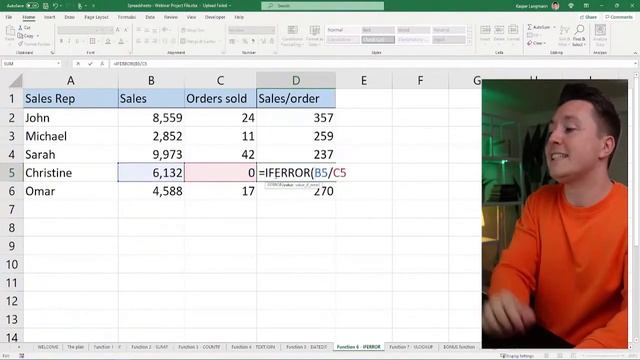Image resolution: width=640 pixels, height=360 pixels.
Task: Open the The plan sheet tab
Action: tap(75, 347)
